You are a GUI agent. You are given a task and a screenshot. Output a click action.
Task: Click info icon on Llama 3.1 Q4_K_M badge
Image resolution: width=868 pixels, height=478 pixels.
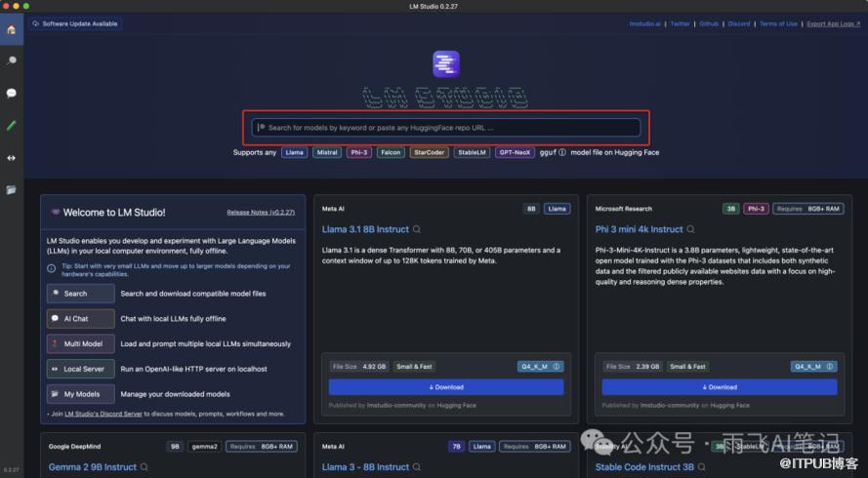coord(557,366)
